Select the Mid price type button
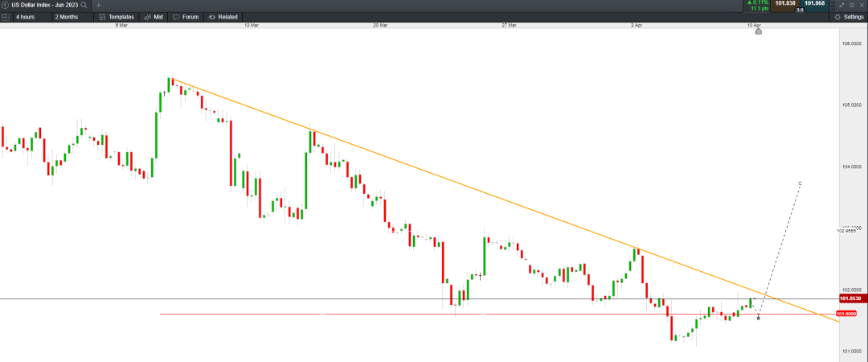Viewport: 868px width, 362px height. [x=154, y=17]
